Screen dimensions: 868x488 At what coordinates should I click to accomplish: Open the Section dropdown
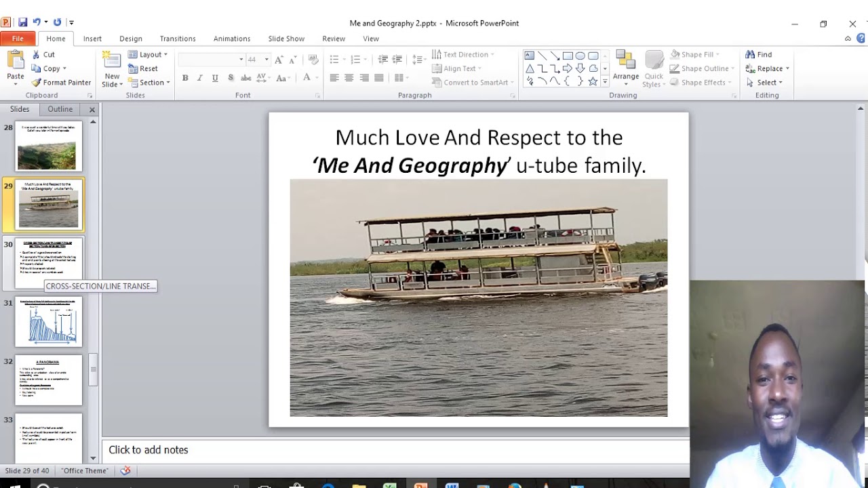point(149,83)
